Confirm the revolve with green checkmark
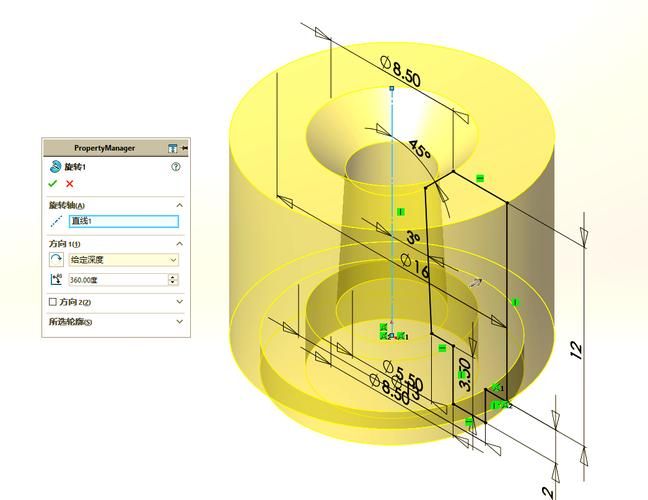The height and width of the screenshot is (500, 648). click(x=52, y=184)
